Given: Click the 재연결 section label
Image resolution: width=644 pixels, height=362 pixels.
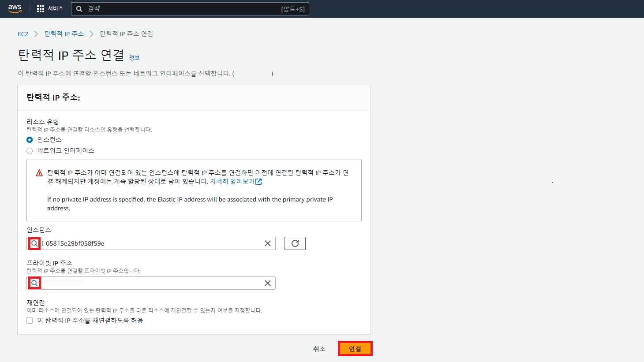Looking at the screenshot, I should [36, 302].
